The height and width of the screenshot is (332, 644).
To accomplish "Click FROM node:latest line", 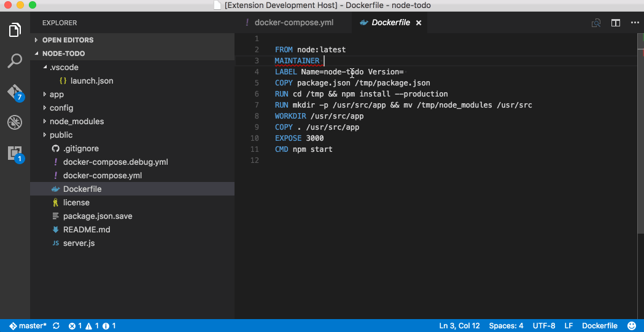I will click(x=311, y=50).
